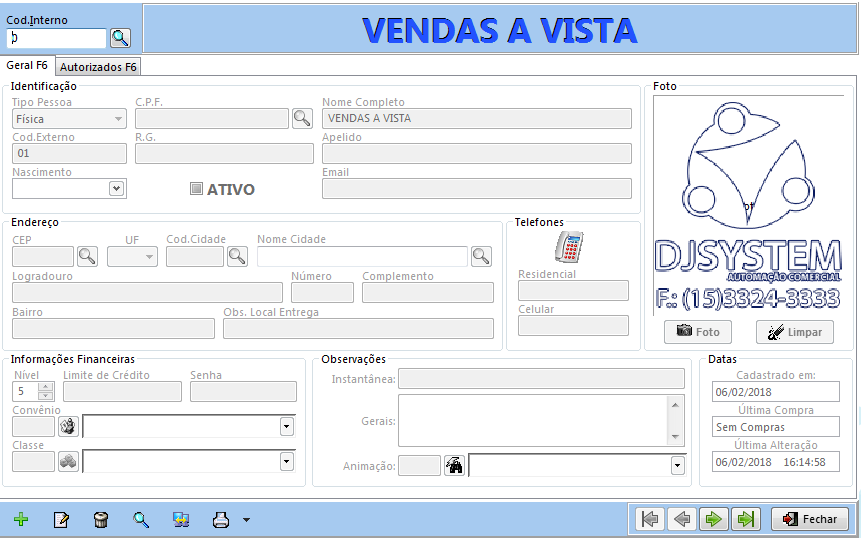Click the magnifier search icon in bottom toolbar
This screenshot has width=861, height=538.
[141, 519]
